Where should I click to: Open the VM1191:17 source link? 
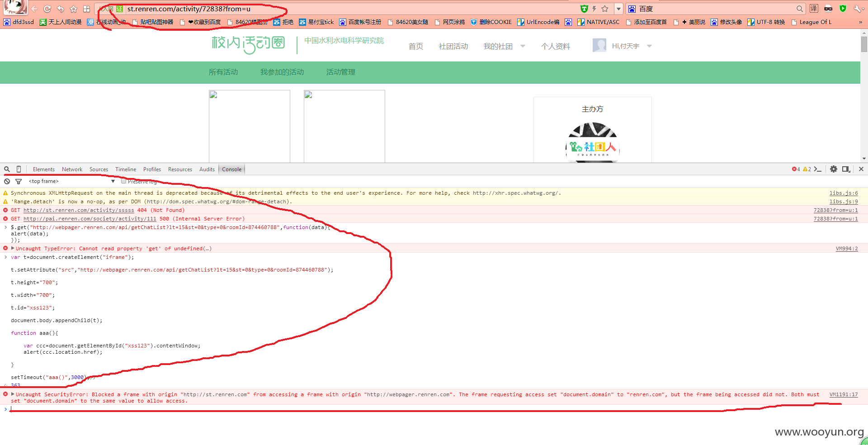point(844,394)
